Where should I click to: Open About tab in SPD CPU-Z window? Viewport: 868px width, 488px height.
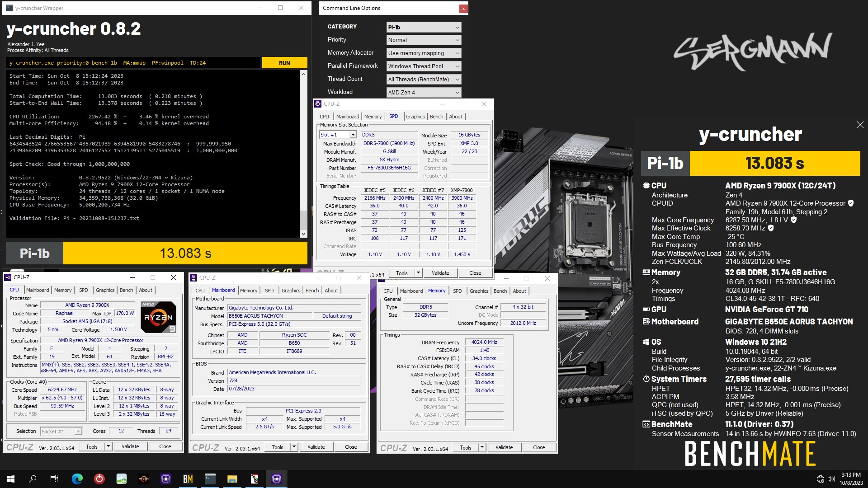(x=456, y=117)
